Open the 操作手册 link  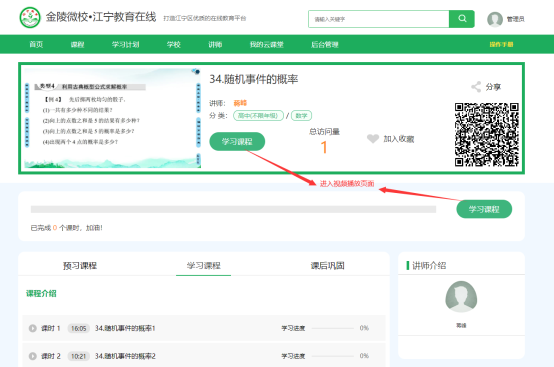501,45
